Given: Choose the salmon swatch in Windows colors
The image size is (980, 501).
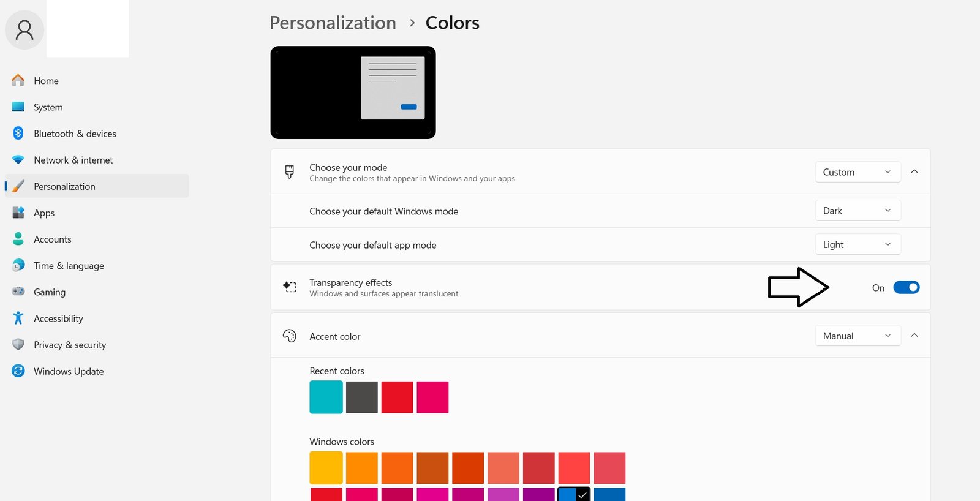Looking at the screenshot, I should 503,468.
